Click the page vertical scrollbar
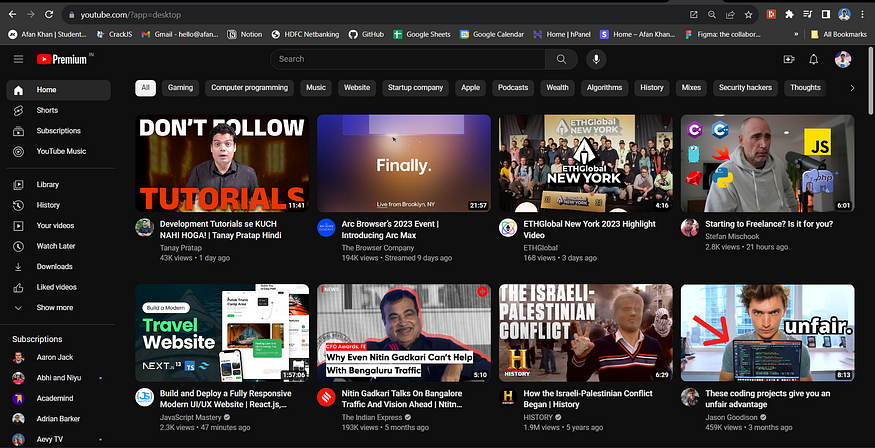 coord(871,79)
